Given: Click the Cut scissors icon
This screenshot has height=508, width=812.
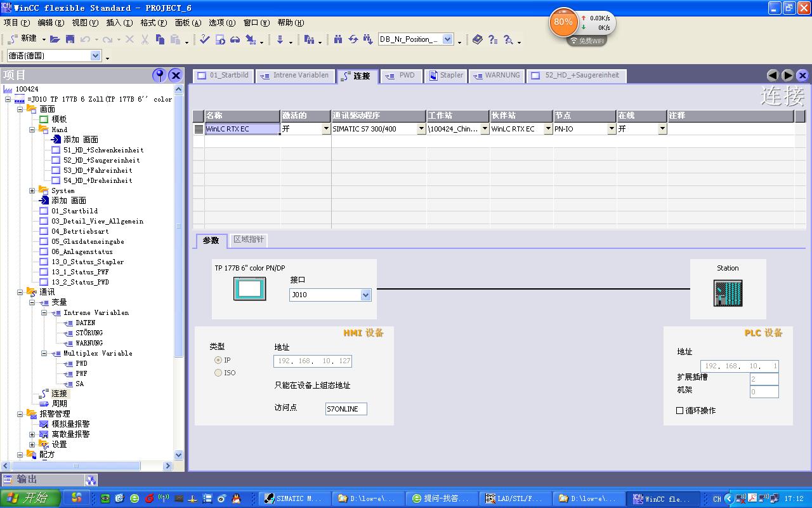Looking at the screenshot, I should (x=145, y=39).
